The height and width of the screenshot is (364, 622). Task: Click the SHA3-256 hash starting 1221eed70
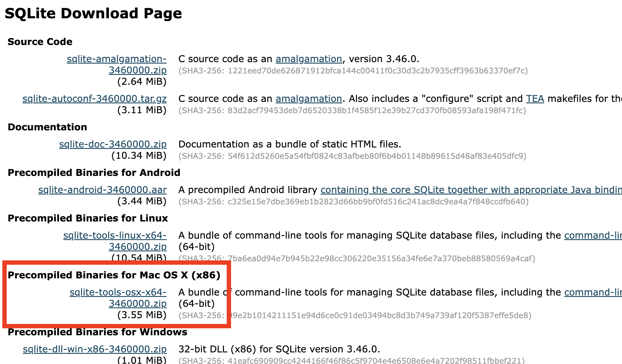(353, 71)
